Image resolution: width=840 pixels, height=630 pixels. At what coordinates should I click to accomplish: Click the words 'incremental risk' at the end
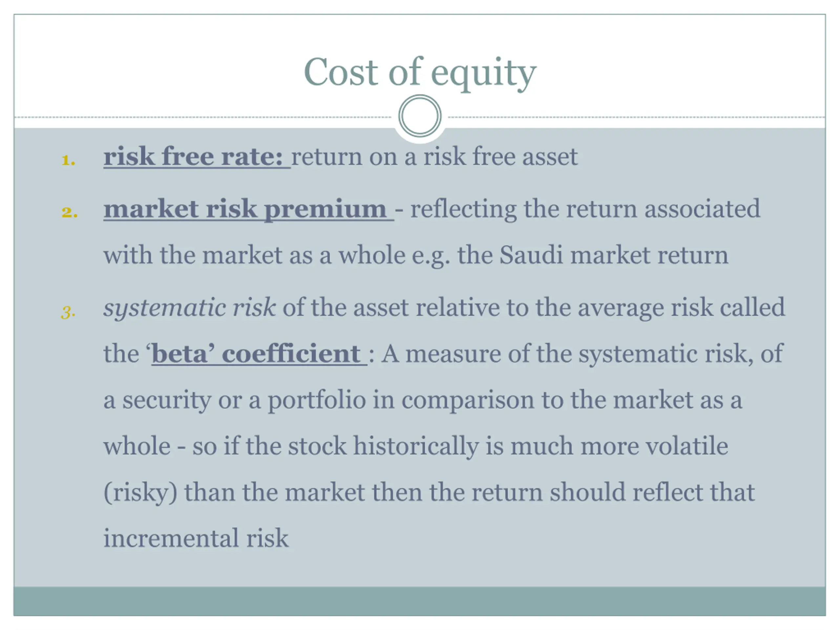[x=196, y=538]
